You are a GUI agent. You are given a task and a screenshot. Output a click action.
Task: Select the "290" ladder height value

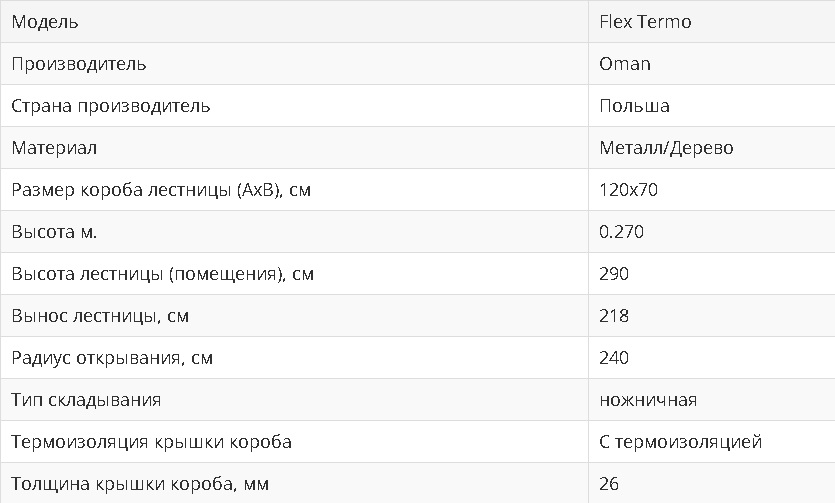(x=614, y=274)
